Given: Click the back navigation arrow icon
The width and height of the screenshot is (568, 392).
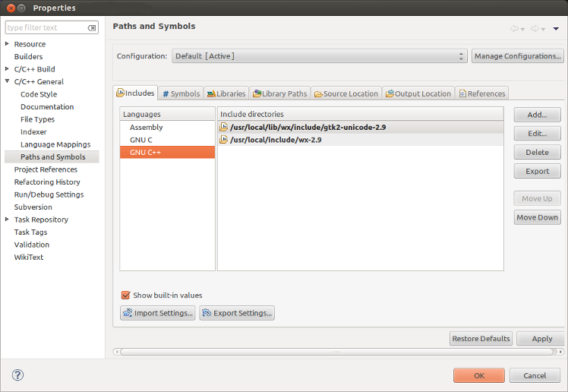Looking at the screenshot, I should [x=515, y=29].
